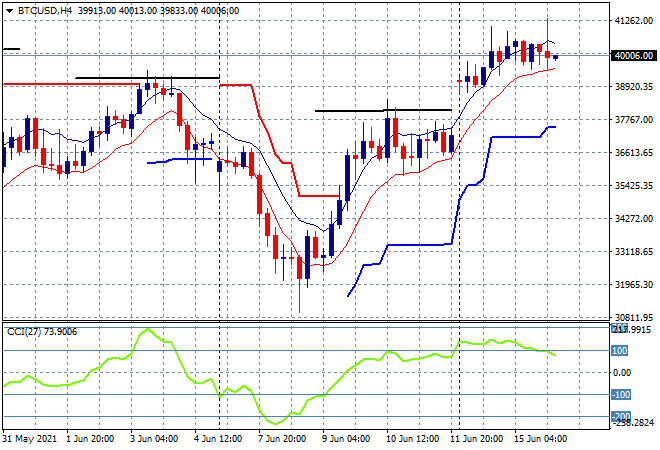
Task: Click the CCI(27) 73.9006 indicator label
Action: pos(42,332)
